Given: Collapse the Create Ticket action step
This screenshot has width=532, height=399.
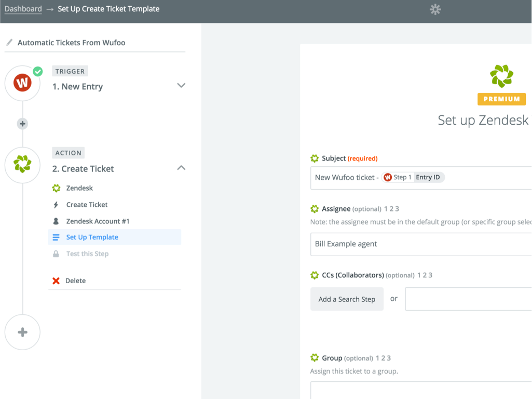Looking at the screenshot, I should tap(181, 168).
